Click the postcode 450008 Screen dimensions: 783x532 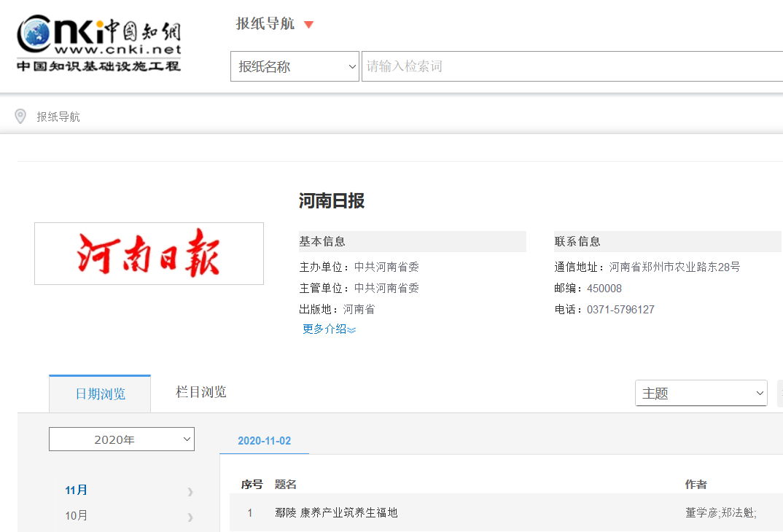coord(604,289)
